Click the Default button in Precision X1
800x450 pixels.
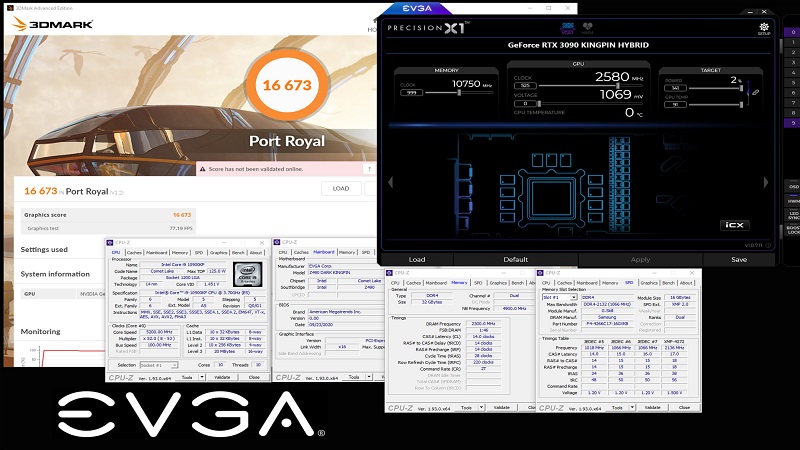click(515, 259)
